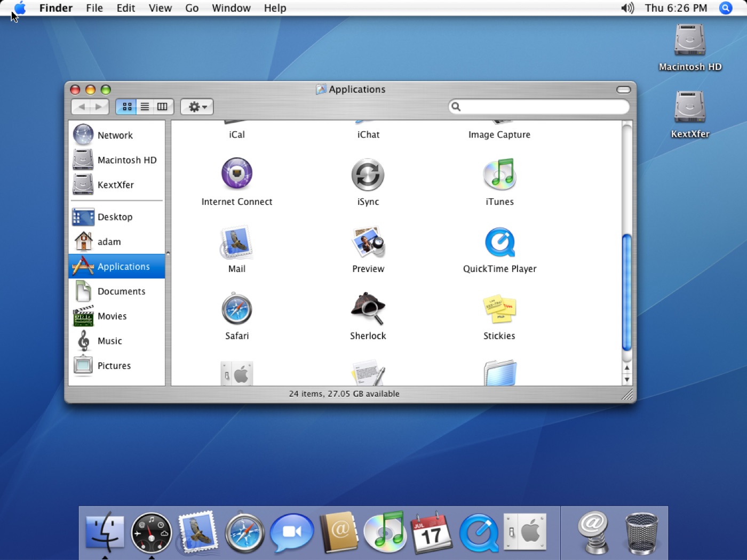Click the window resize grip corner
Screen dimensions: 747x560
(x=627, y=395)
